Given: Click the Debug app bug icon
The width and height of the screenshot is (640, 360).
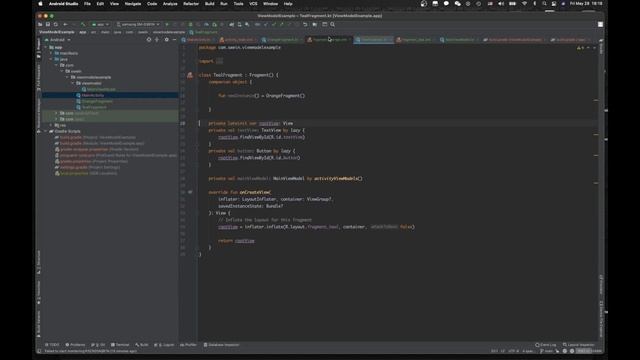Looking at the screenshot, I should click(x=190, y=24).
